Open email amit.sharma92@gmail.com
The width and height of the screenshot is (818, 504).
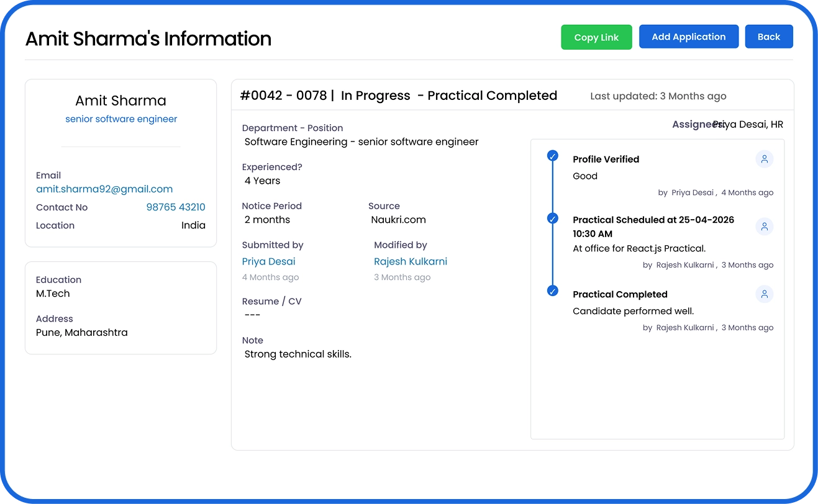point(104,189)
